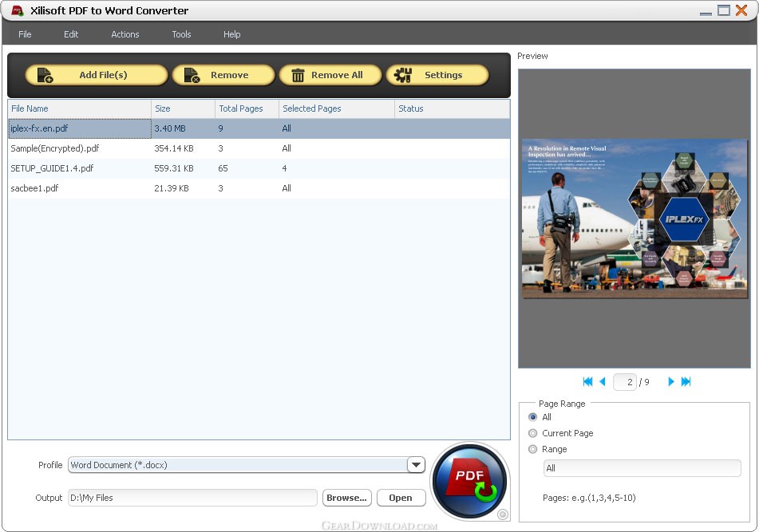Expand the Profile dropdown arrow
The height and width of the screenshot is (532, 759).
(x=416, y=465)
